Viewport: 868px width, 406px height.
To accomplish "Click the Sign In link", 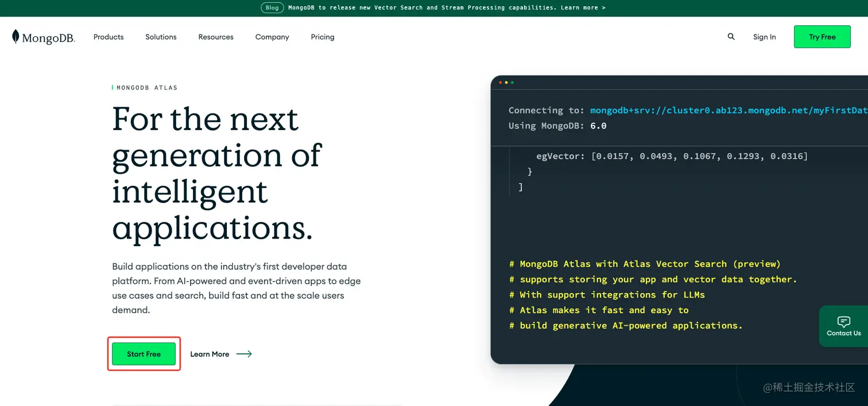I will (764, 37).
